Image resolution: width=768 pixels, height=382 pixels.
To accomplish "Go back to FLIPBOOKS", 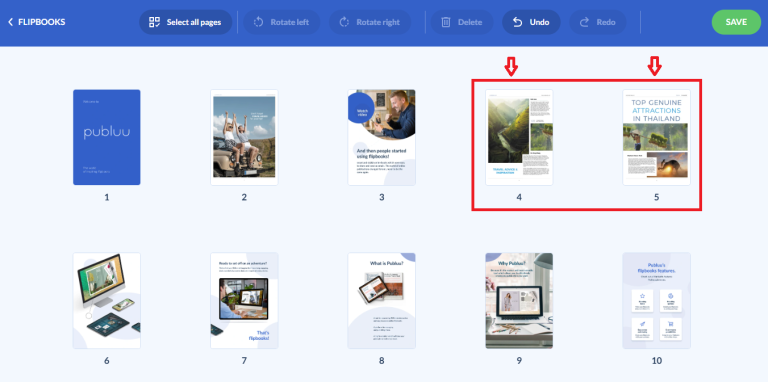I will pyautogui.click(x=37, y=22).
